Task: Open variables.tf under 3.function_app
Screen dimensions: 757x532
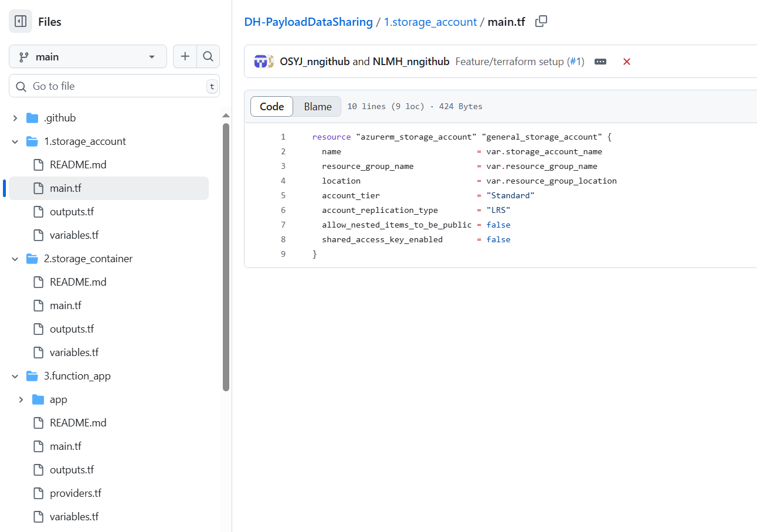Action: 74,517
